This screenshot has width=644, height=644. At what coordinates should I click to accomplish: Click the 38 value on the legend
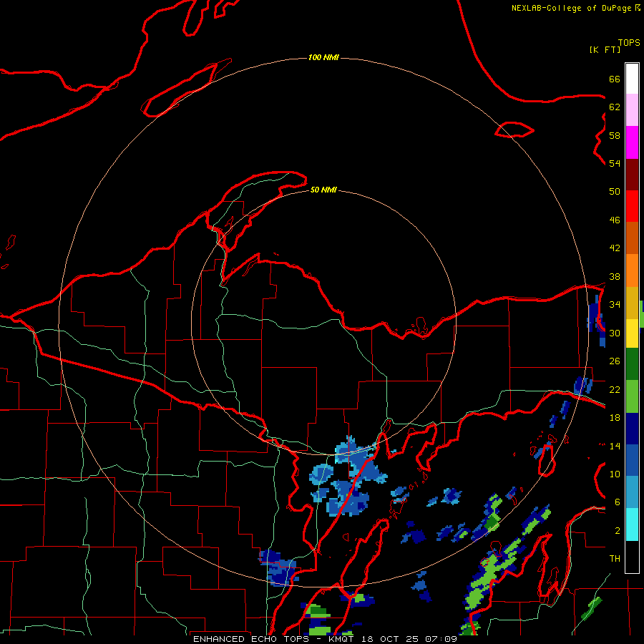[x=615, y=277]
